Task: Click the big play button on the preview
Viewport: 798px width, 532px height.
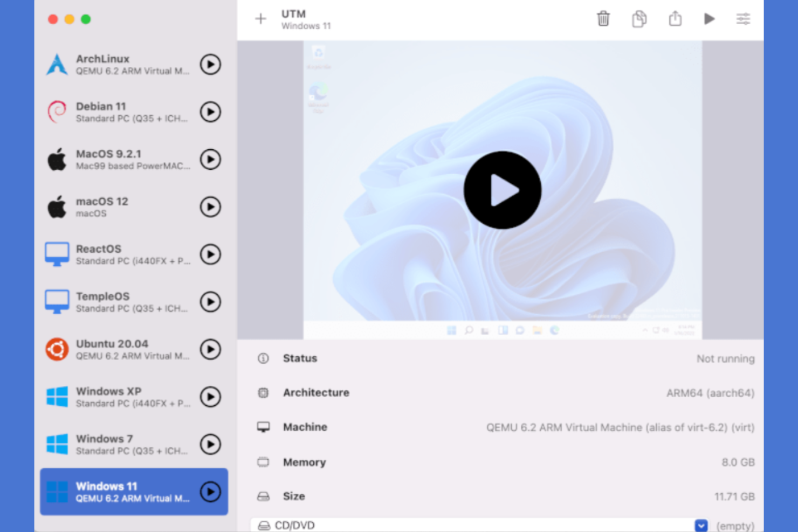Action: coord(503,190)
